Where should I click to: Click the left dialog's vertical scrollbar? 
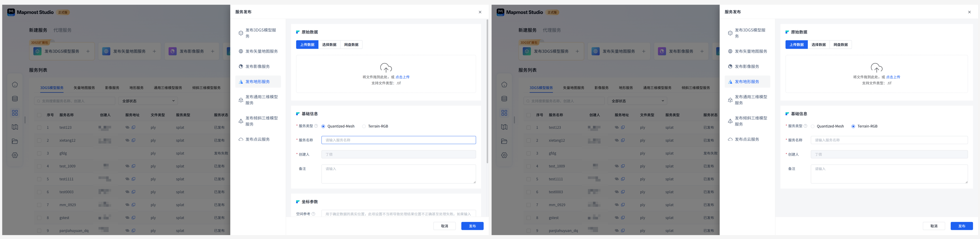click(487, 91)
